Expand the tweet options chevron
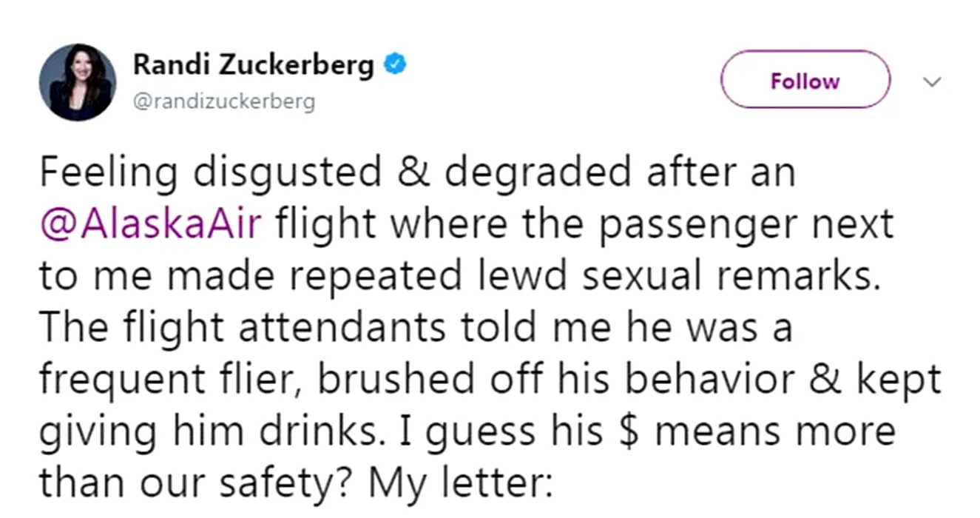Image resolution: width=980 pixels, height=518 pixels. [x=933, y=81]
